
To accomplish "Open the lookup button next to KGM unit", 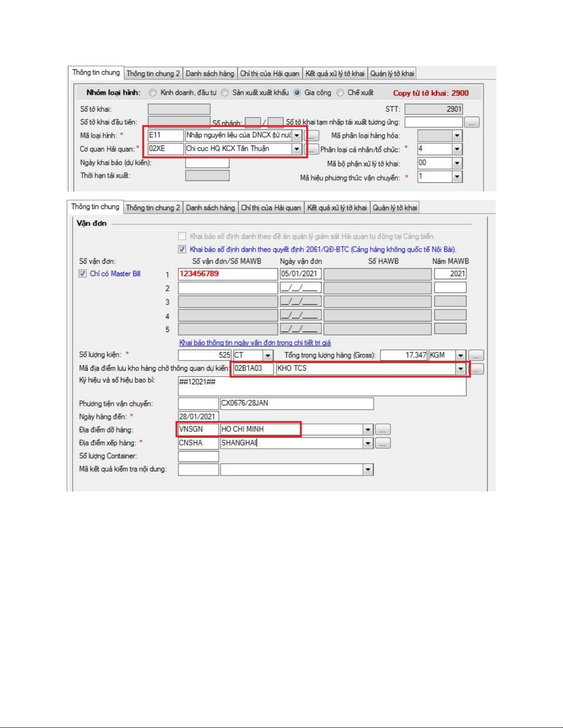I will [x=476, y=356].
